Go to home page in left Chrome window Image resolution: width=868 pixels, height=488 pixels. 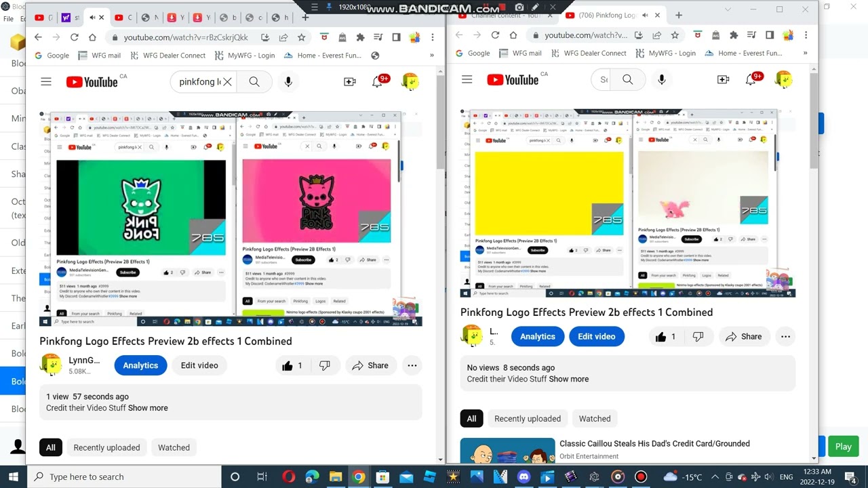coord(92,37)
